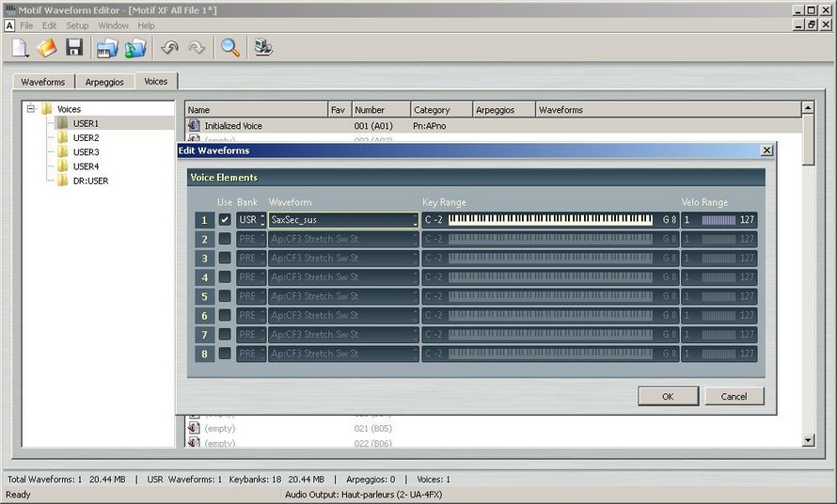Uncheck the Use checkbox for element 1

pyautogui.click(x=225, y=220)
